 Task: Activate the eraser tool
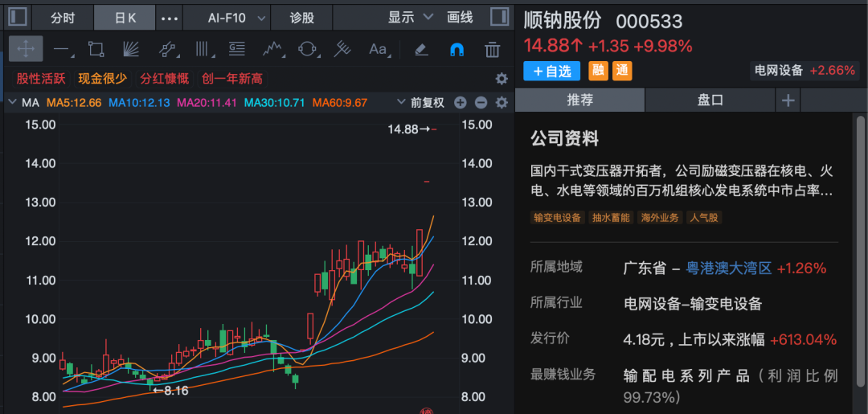click(x=421, y=49)
